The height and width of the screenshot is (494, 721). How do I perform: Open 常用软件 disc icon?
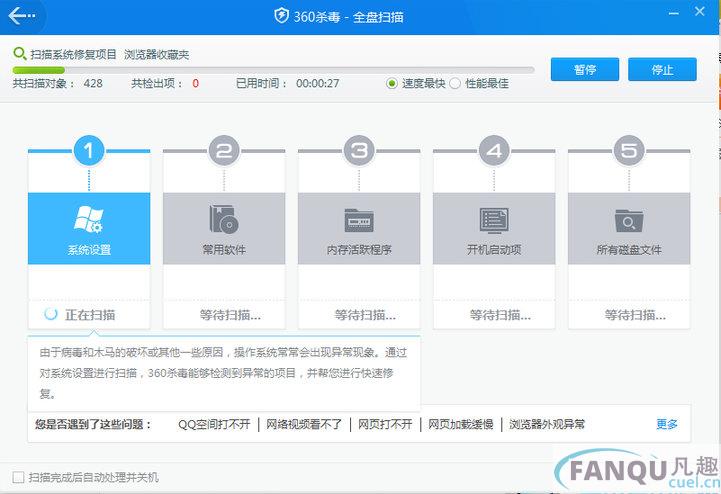(x=224, y=219)
